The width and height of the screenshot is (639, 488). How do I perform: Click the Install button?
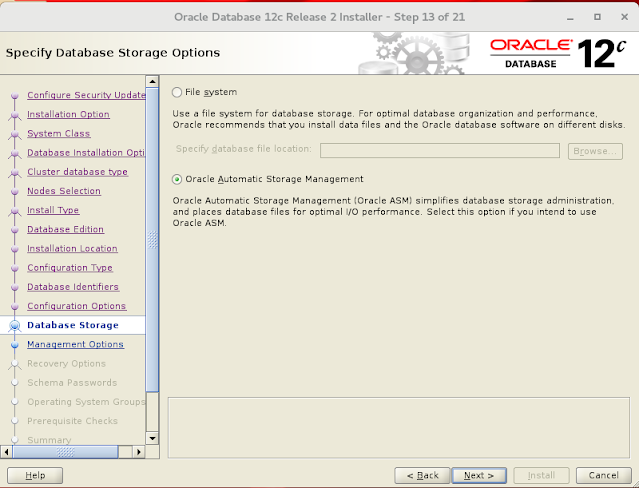pos(541,475)
